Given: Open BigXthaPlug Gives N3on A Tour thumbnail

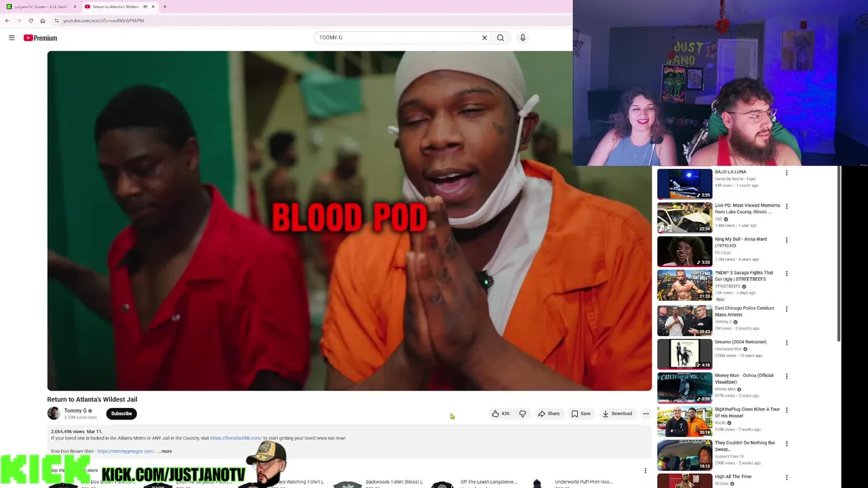Looking at the screenshot, I should (x=685, y=421).
